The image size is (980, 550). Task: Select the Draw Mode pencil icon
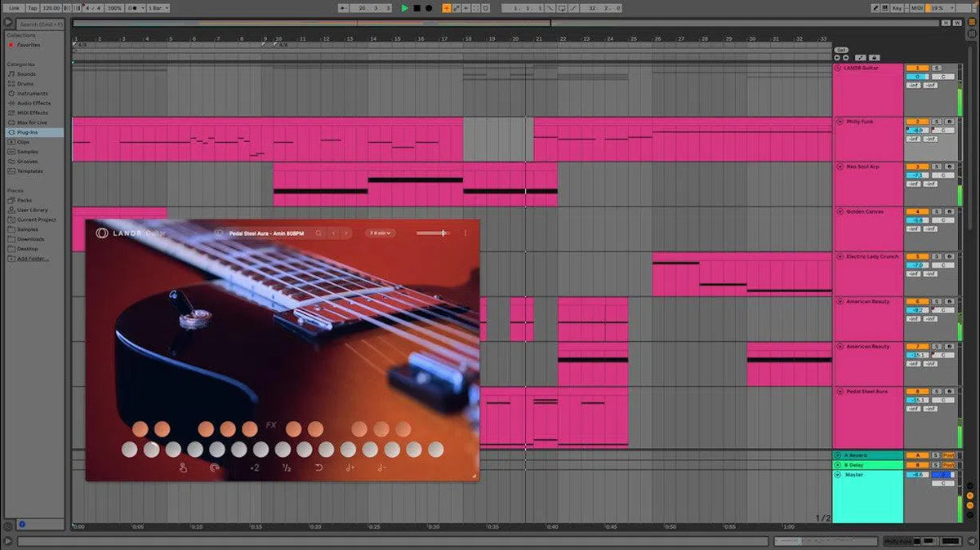coord(875,7)
